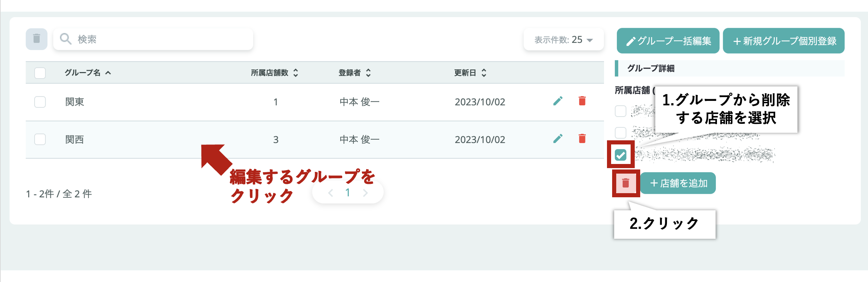Image resolution: width=868 pixels, height=282 pixels.
Task: Tick the 関東 row checkbox
Action: pyautogui.click(x=40, y=102)
